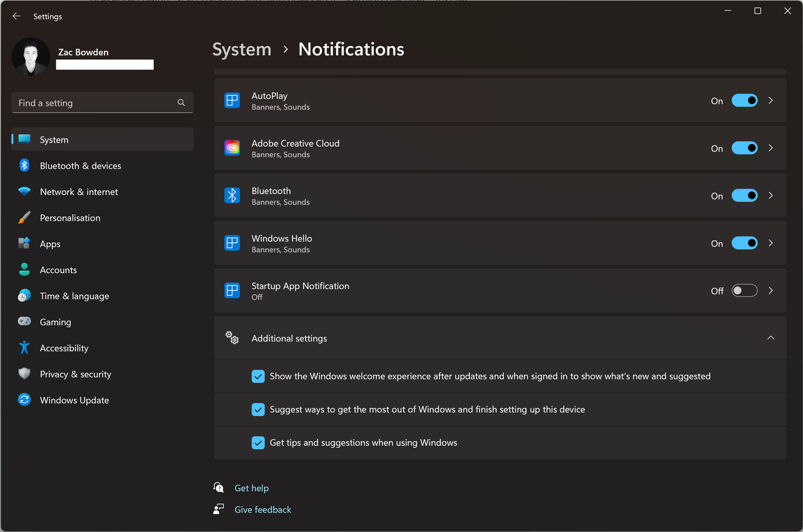The width and height of the screenshot is (803, 532).
Task: Expand the Bluetooth notification settings chevron
Action: pyautogui.click(x=770, y=195)
